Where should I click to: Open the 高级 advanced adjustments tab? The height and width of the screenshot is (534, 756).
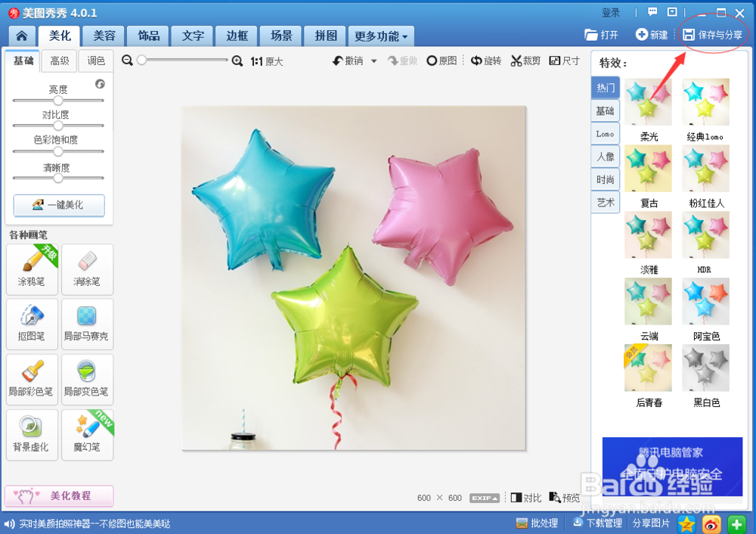59,61
